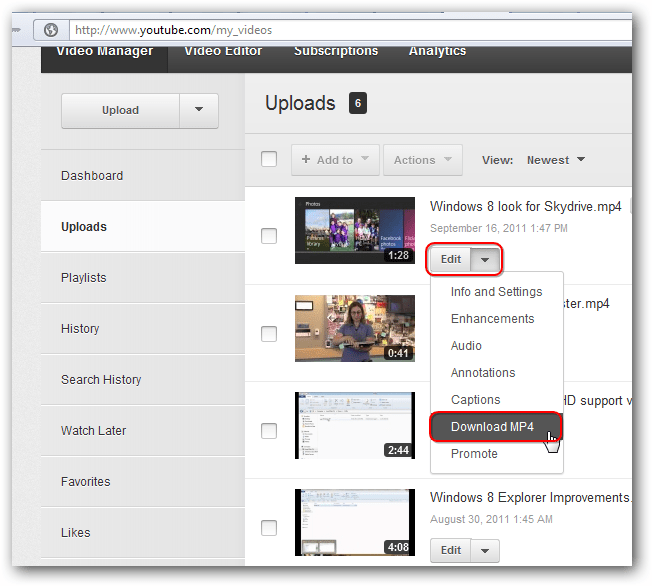Open the Windows 8 Explorer Improvements title

point(530,498)
